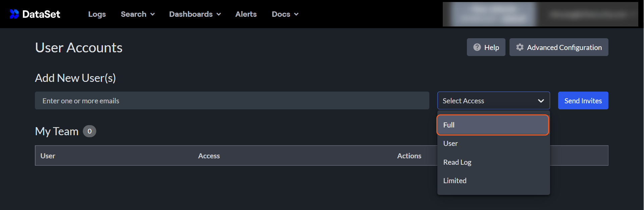Click the DataSet logo icon
The height and width of the screenshot is (210, 644).
[x=14, y=14]
